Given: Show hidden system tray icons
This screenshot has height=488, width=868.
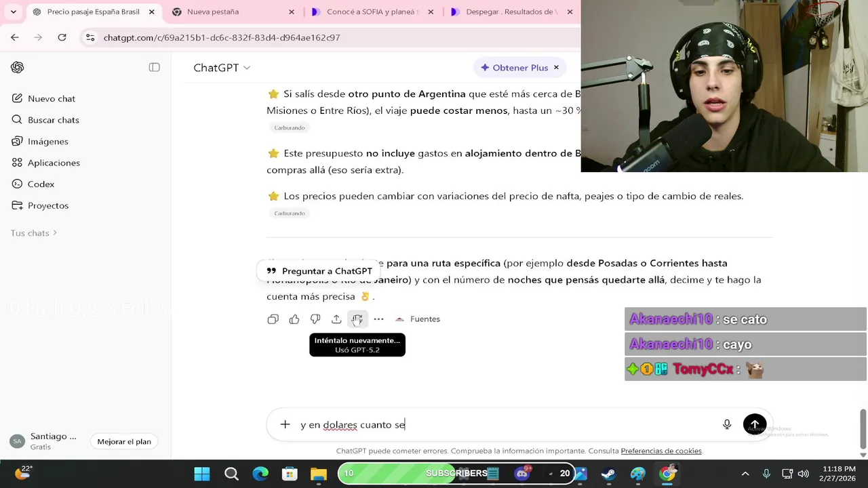Looking at the screenshot, I should coord(745,474).
